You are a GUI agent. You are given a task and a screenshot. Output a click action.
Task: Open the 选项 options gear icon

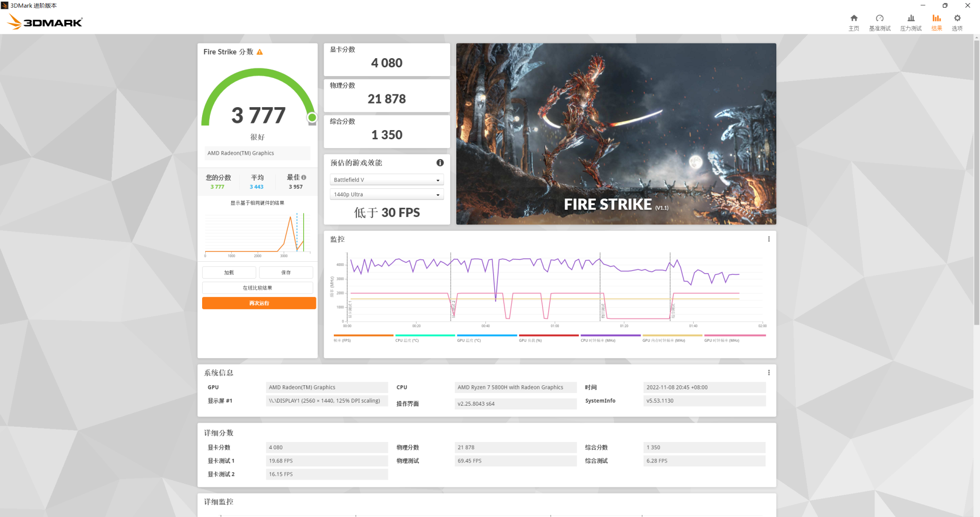pos(957,18)
